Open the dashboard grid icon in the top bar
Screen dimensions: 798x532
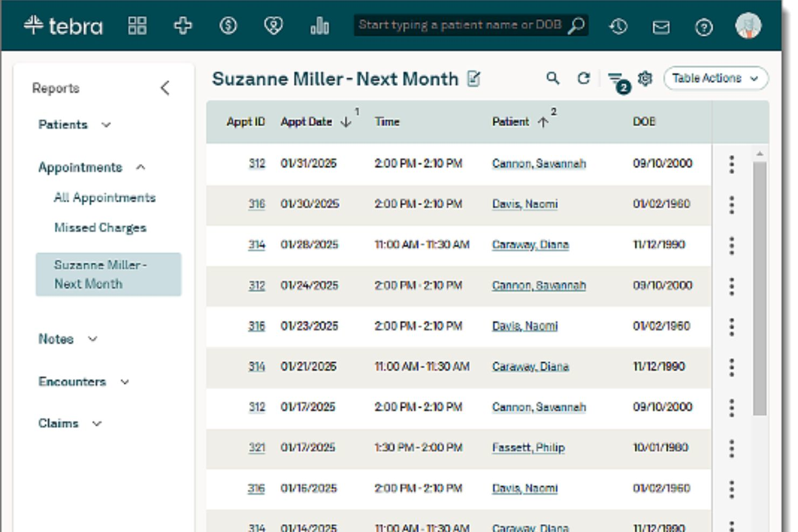pos(137,25)
